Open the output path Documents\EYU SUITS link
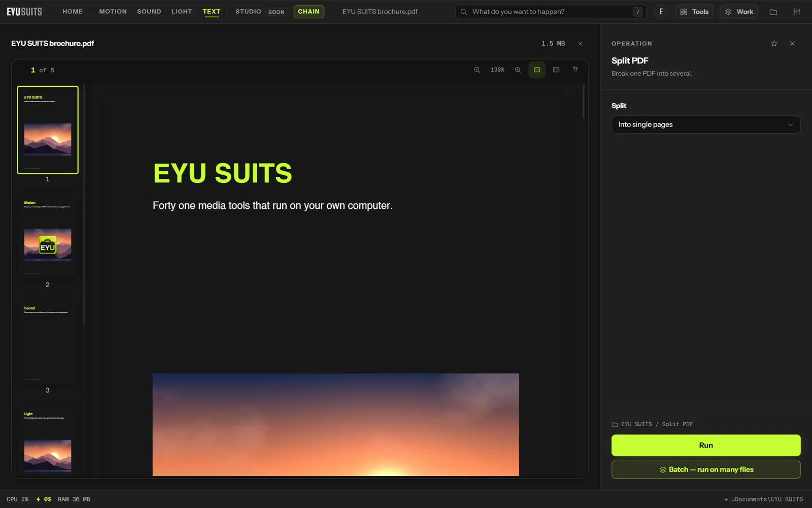Viewport: 812px width, 508px height. click(x=763, y=499)
